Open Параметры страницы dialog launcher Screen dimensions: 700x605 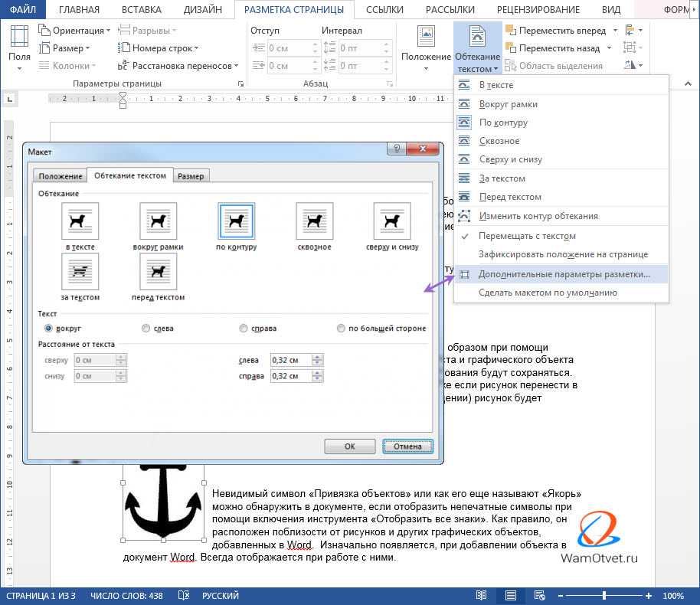240,83
